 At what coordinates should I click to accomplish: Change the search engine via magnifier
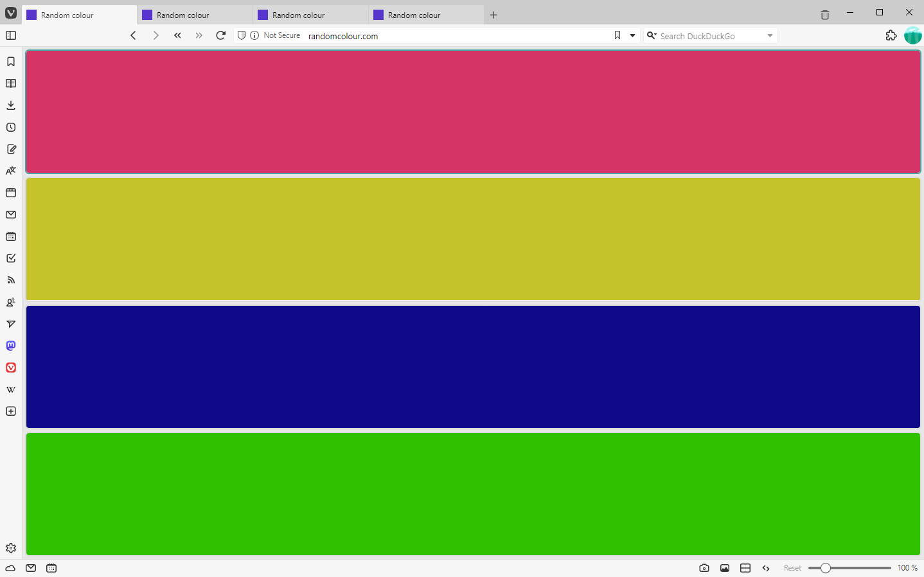point(652,35)
